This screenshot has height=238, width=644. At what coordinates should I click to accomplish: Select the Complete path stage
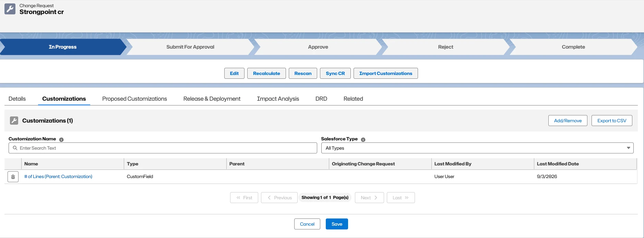point(573,47)
